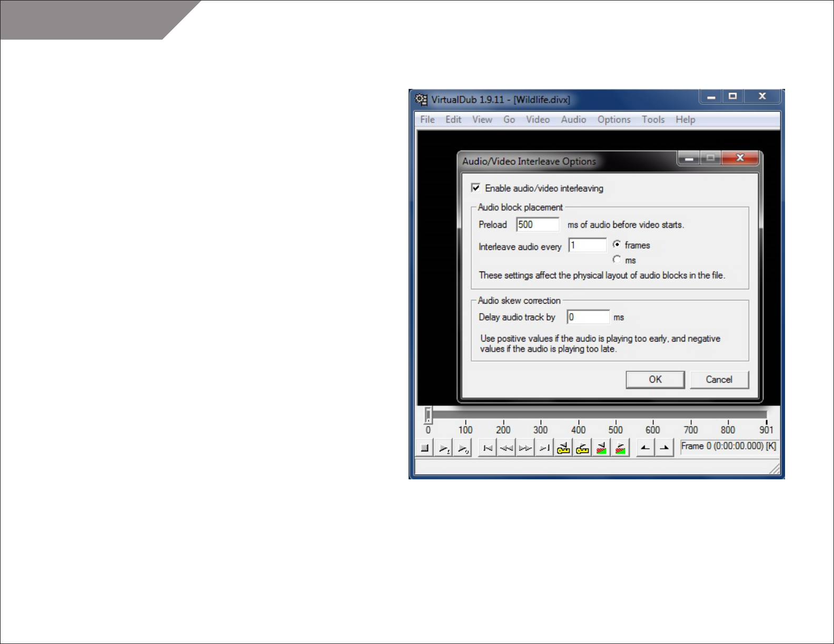Set the mark-out selection end
Screen dimensions: 834x644
[x=664, y=448]
